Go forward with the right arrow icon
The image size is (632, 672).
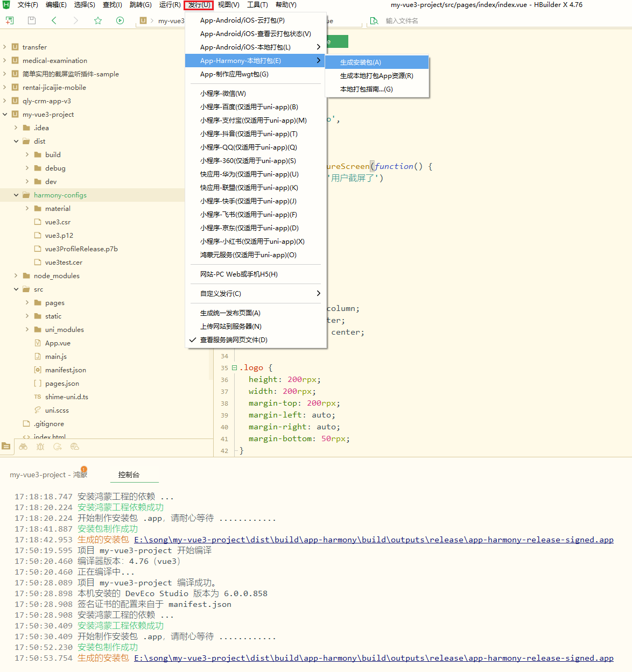tap(76, 20)
